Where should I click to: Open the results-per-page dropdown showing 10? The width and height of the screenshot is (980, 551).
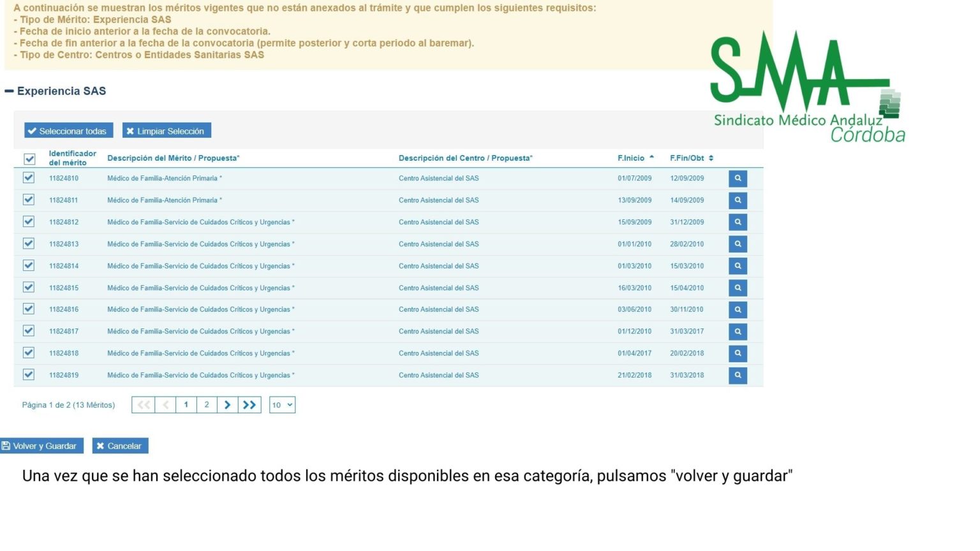[282, 404]
